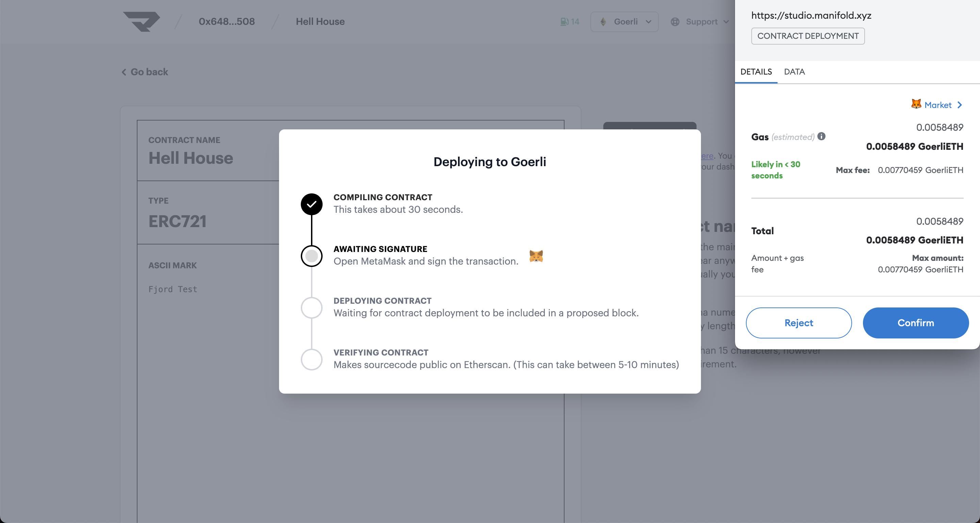Click the MetaMask fox in Awaiting Signature step
The height and width of the screenshot is (523, 980).
pyautogui.click(x=536, y=256)
